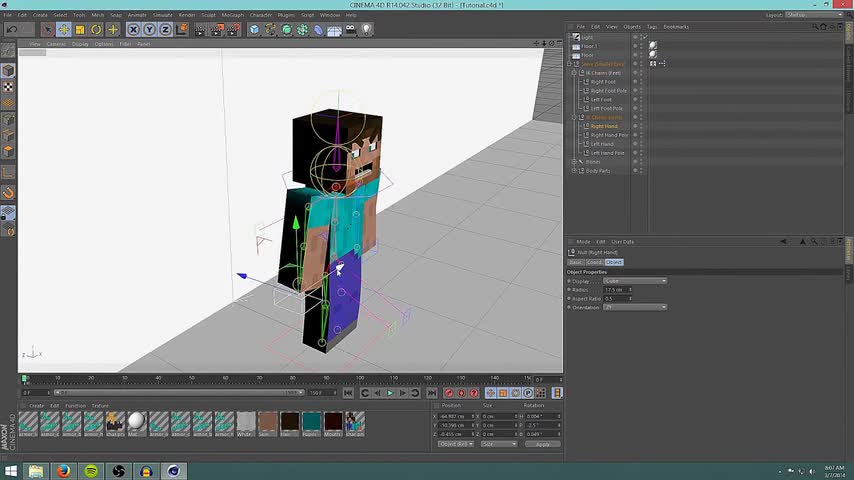This screenshot has width=854, height=480.
Task: Click Record Active Objects red button
Action: [x=449, y=393]
